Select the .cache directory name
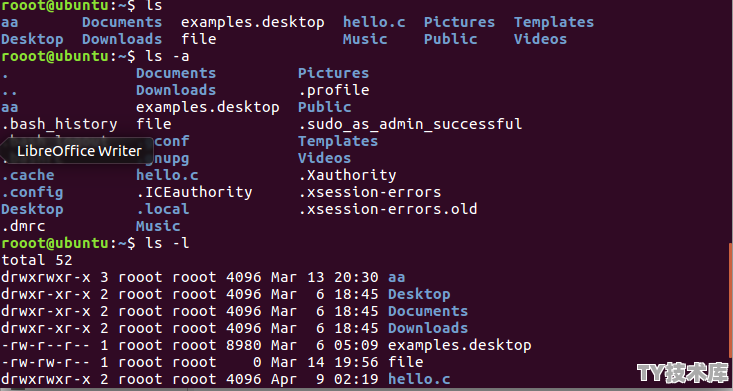 (x=28, y=175)
